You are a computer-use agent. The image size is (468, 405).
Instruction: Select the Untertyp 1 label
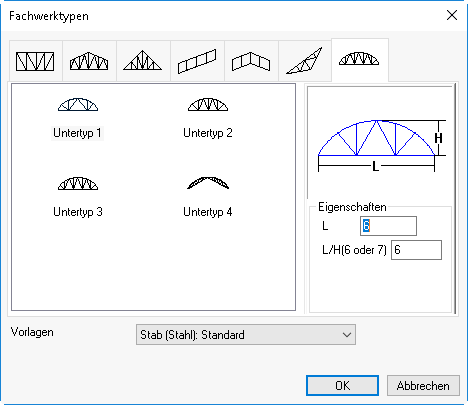pos(77,133)
